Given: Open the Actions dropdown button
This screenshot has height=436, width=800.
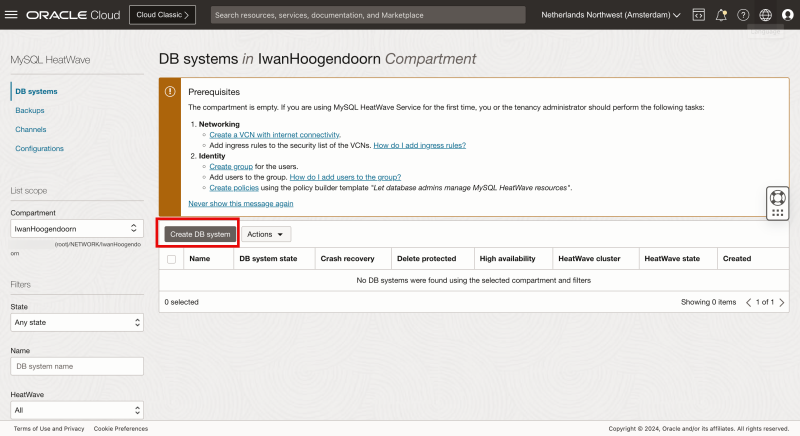Looking at the screenshot, I should (267, 234).
